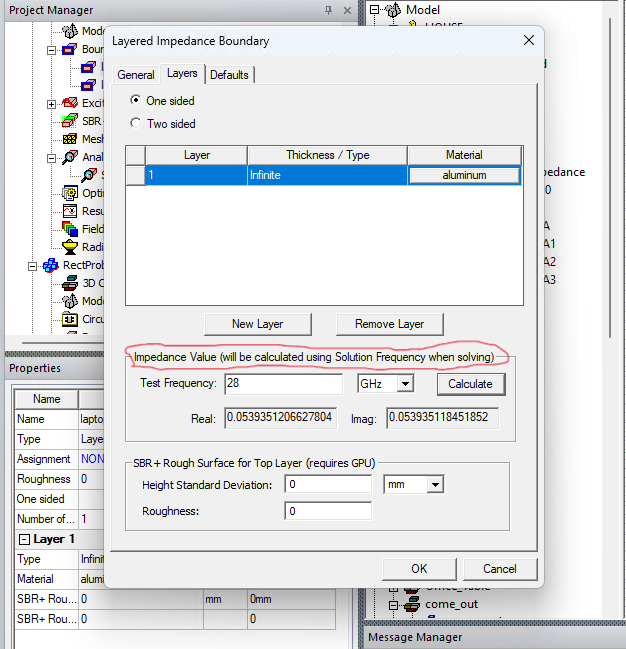Click the Assignment row in Properties panel
The width and height of the screenshot is (626, 649).
(x=59, y=459)
